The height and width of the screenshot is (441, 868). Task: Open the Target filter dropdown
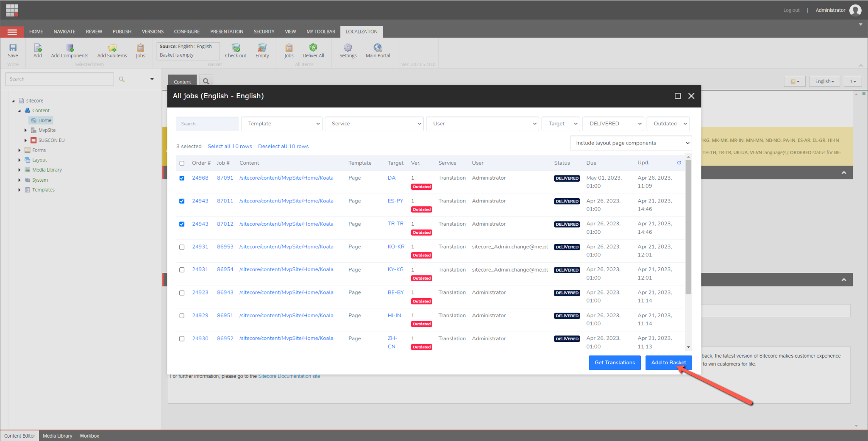561,124
